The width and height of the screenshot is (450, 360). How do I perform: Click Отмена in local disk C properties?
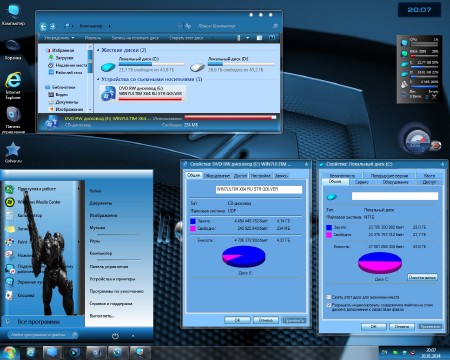pyautogui.click(x=402, y=327)
